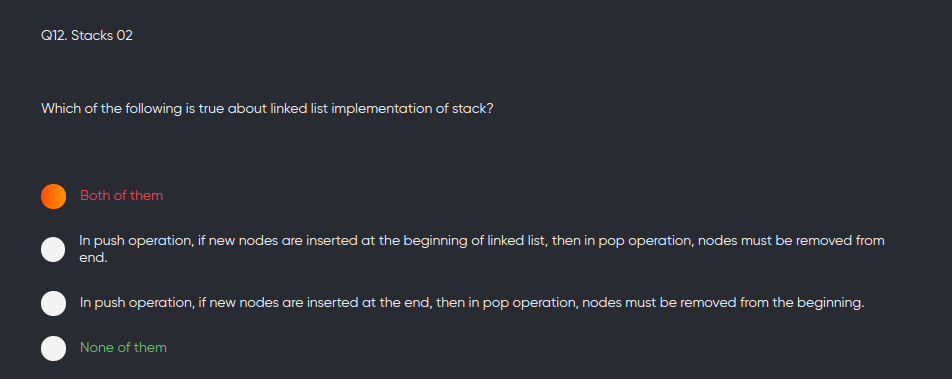Select the orange "Both of them" radio button

point(53,196)
